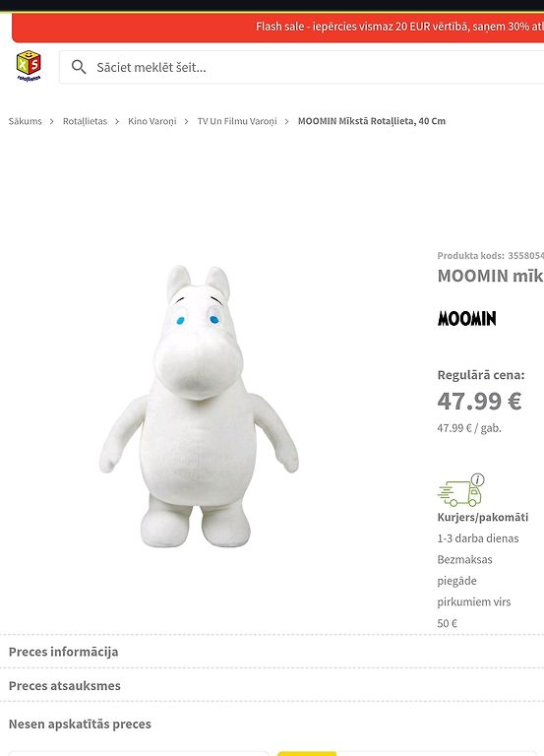This screenshot has width=544, height=756.
Task: Go to Sākums breadcrumb link
Action: tap(25, 121)
